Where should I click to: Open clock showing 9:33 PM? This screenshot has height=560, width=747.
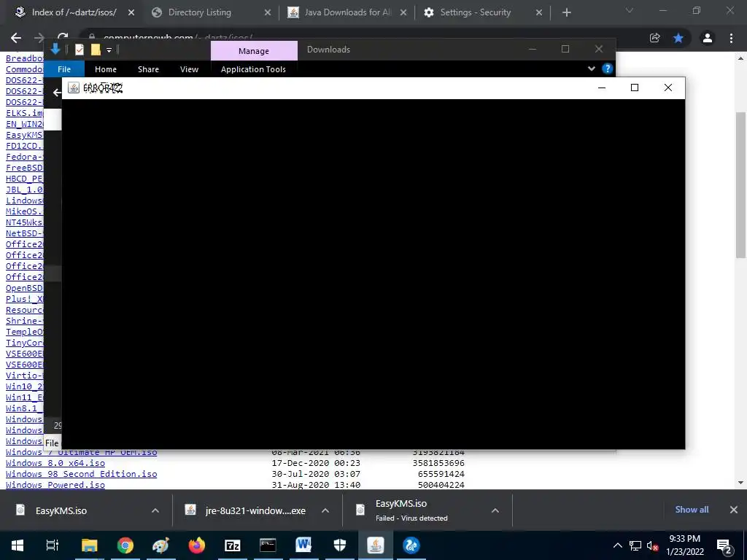(x=684, y=545)
